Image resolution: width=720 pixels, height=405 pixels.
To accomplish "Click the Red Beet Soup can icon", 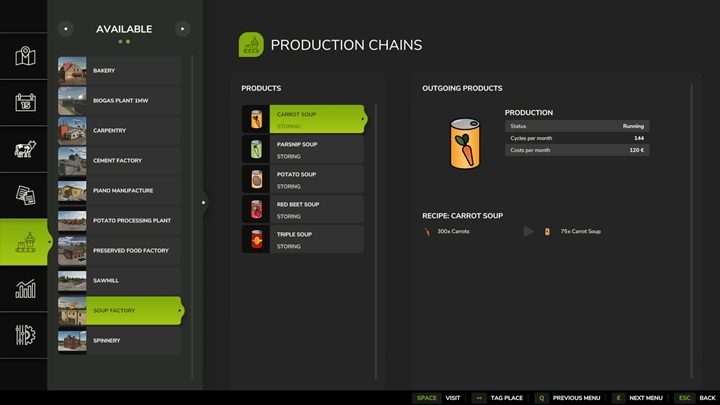I will pos(256,210).
